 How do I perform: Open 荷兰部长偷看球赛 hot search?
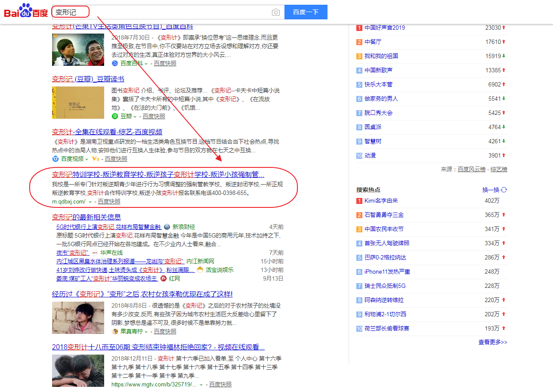387,328
